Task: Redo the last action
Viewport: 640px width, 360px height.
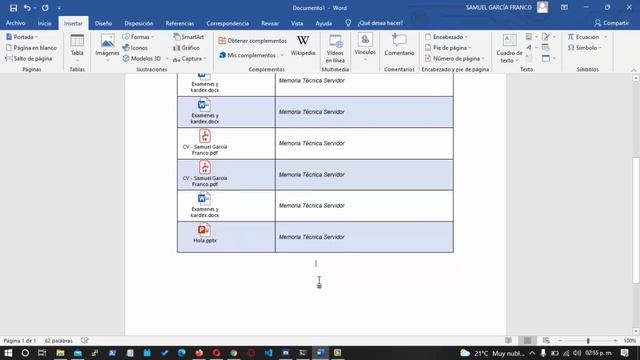Action: coord(45,8)
